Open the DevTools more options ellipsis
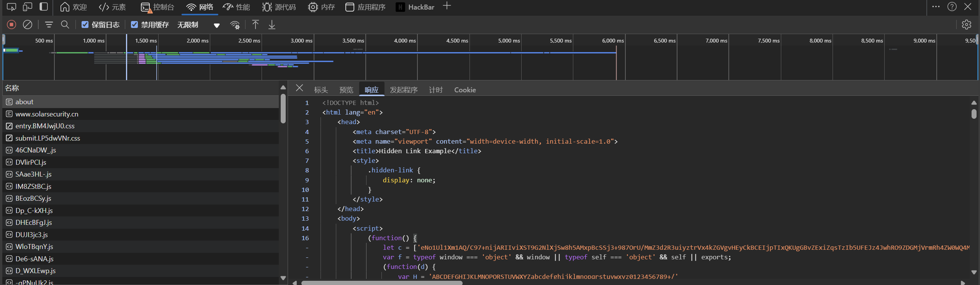The image size is (980, 285). point(936,7)
